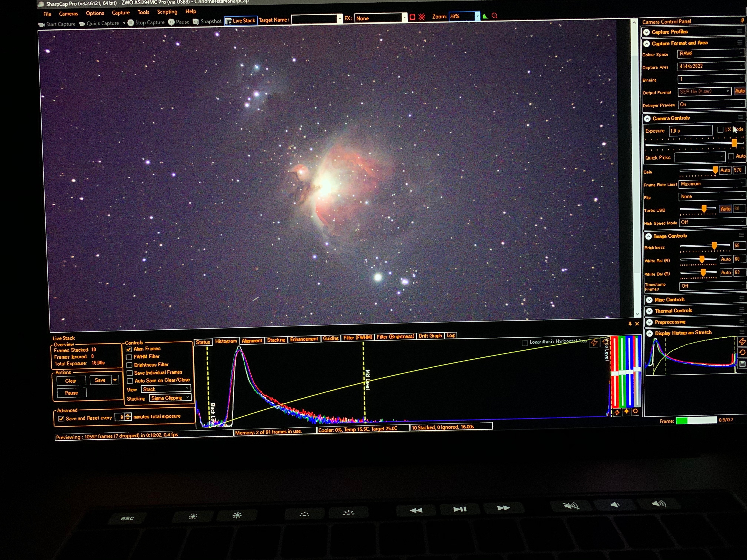This screenshot has width=747, height=560.
Task: Open the Scripting menu
Action: (x=167, y=12)
